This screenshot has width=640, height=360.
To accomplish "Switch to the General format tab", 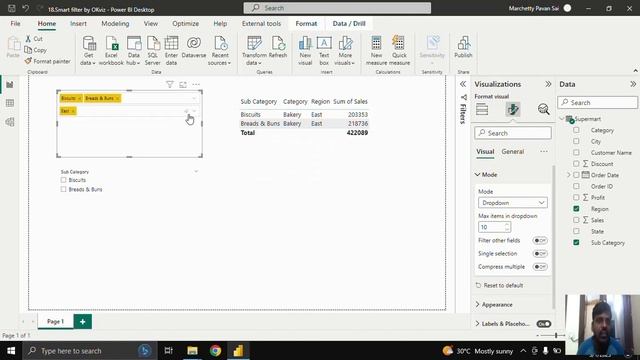I will click(513, 151).
